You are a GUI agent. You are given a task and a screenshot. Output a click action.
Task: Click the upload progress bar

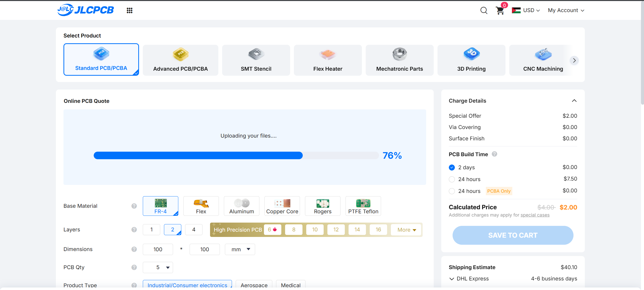click(236, 155)
